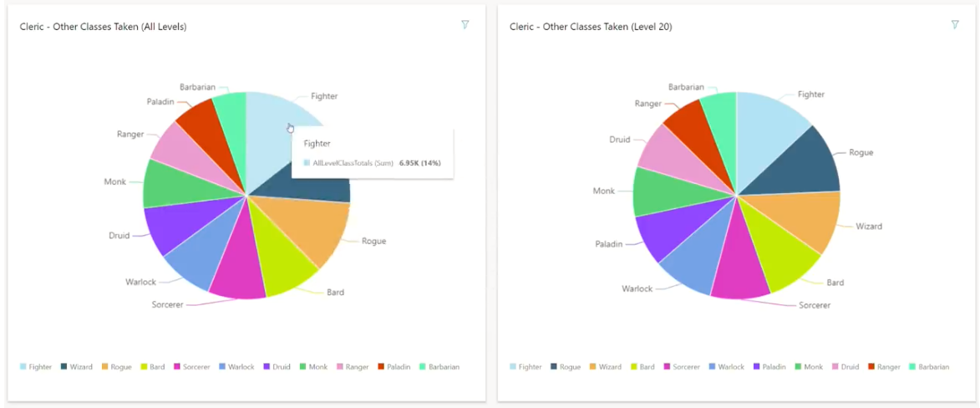
Task: Click Paladin legend swatch in right chart
Action: click(x=757, y=367)
